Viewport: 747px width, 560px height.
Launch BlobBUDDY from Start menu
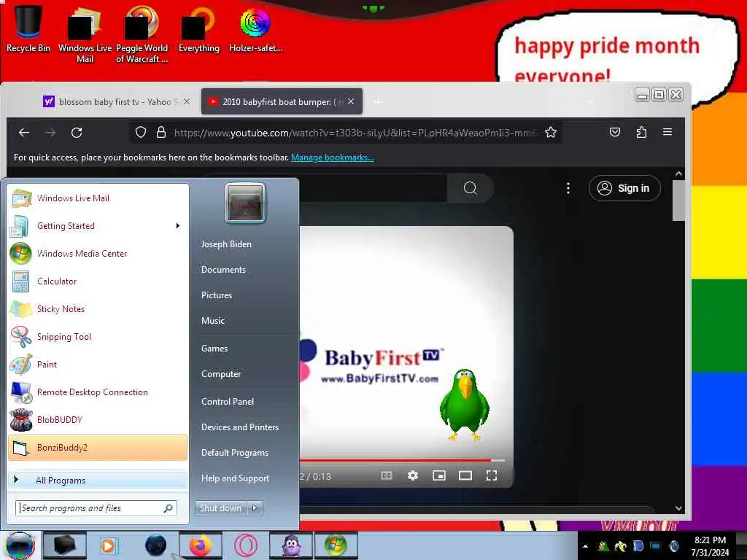[98, 419]
